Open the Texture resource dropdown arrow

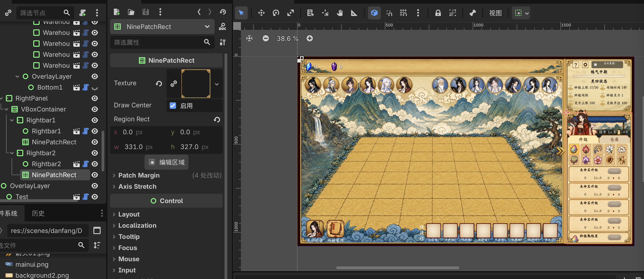tap(217, 84)
